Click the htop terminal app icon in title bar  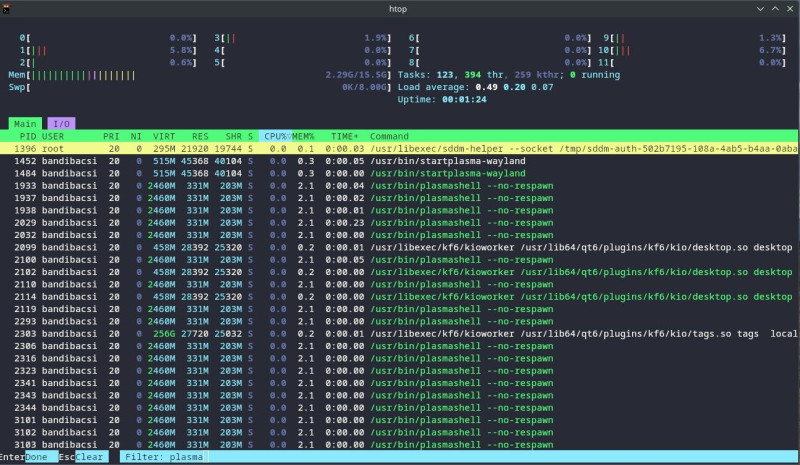tap(6, 8)
